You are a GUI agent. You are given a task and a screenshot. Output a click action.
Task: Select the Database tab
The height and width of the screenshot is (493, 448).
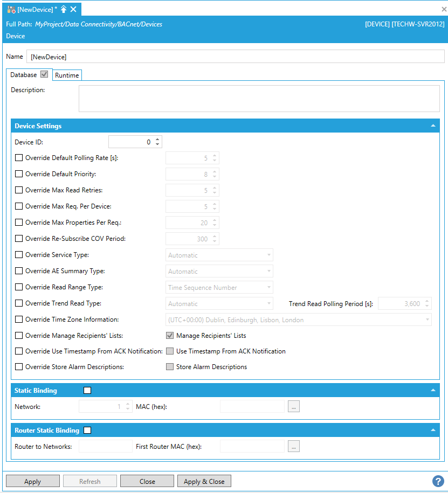24,75
